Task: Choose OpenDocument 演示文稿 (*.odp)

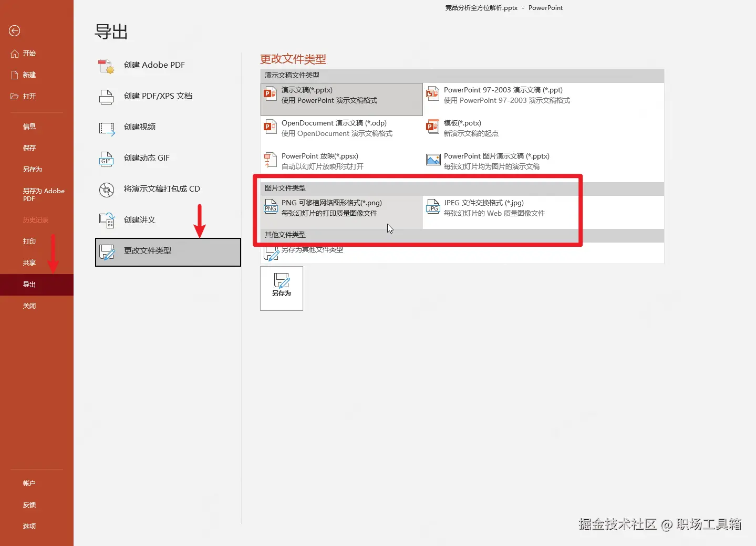Action: (x=341, y=132)
